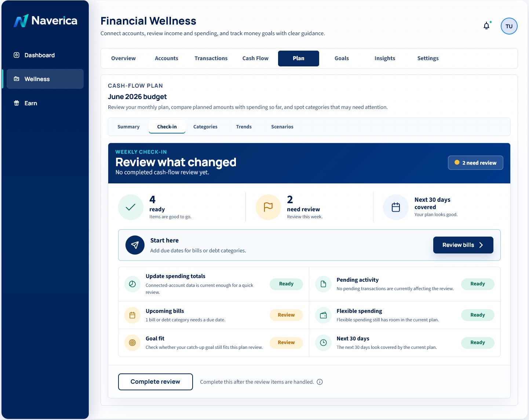
Task: Click the Pending activity document icon
Action: click(323, 284)
